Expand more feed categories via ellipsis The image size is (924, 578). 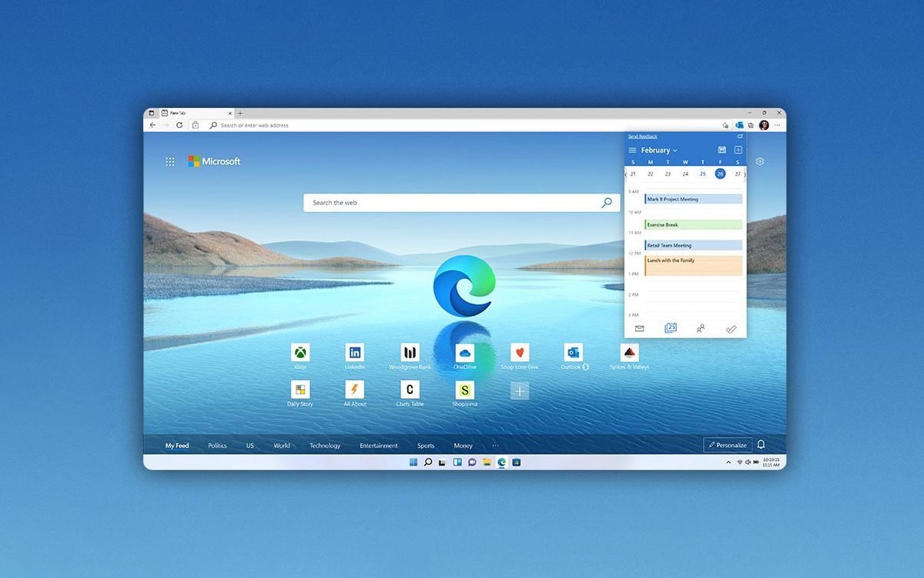click(495, 445)
